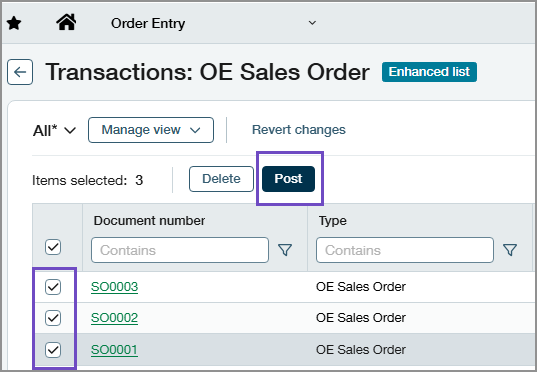Toggle the select-all header checkbox

click(x=53, y=247)
